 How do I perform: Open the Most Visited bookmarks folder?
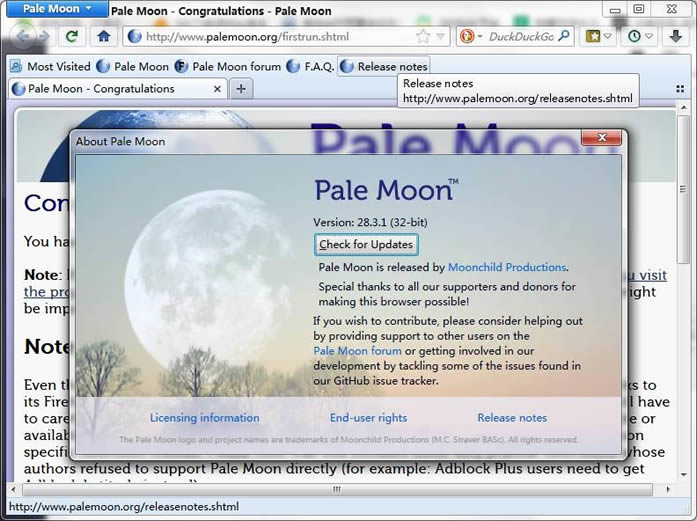(x=50, y=67)
